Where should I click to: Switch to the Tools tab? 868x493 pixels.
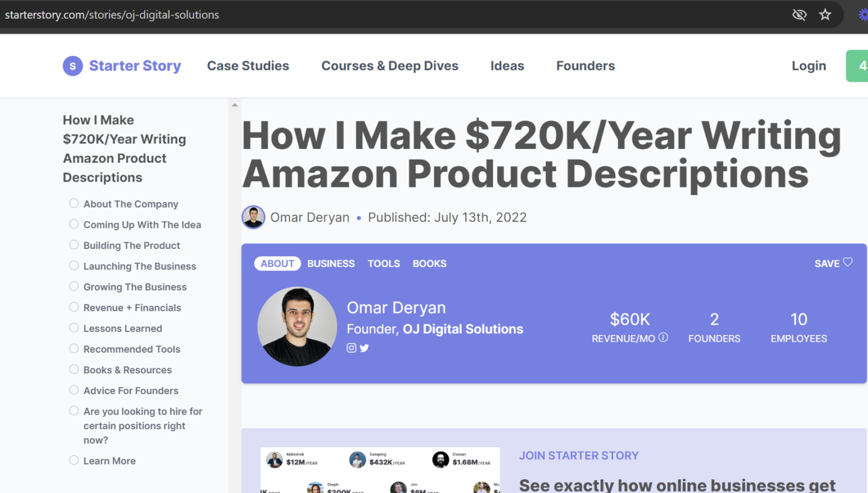(x=384, y=263)
